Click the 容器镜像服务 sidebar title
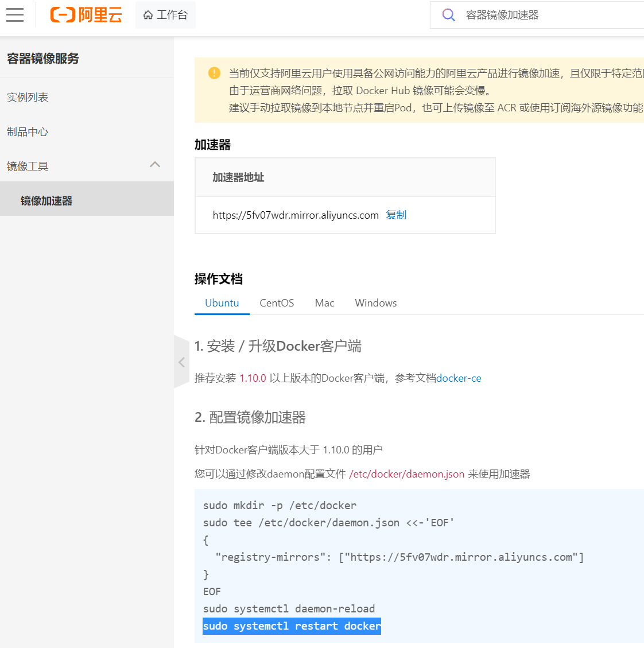The image size is (644, 648). tap(43, 59)
